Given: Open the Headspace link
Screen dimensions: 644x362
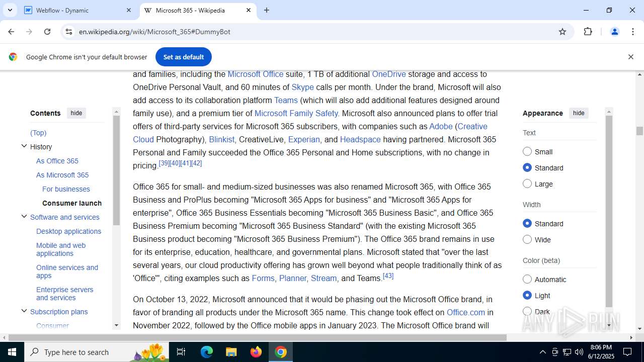Looking at the screenshot, I should pyautogui.click(x=360, y=139).
